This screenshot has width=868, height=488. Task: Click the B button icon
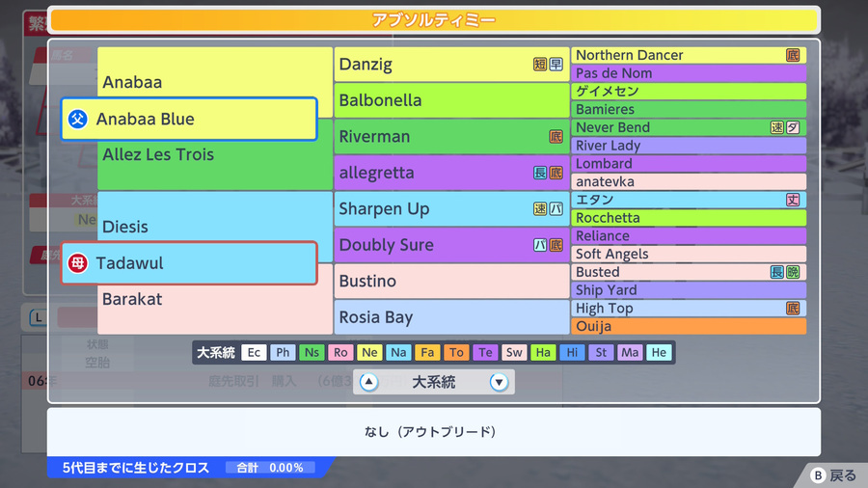point(818,475)
